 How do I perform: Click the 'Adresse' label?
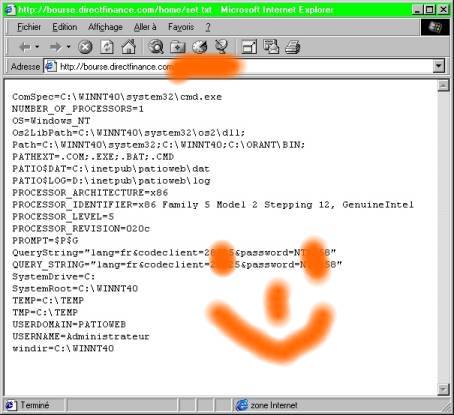point(25,66)
